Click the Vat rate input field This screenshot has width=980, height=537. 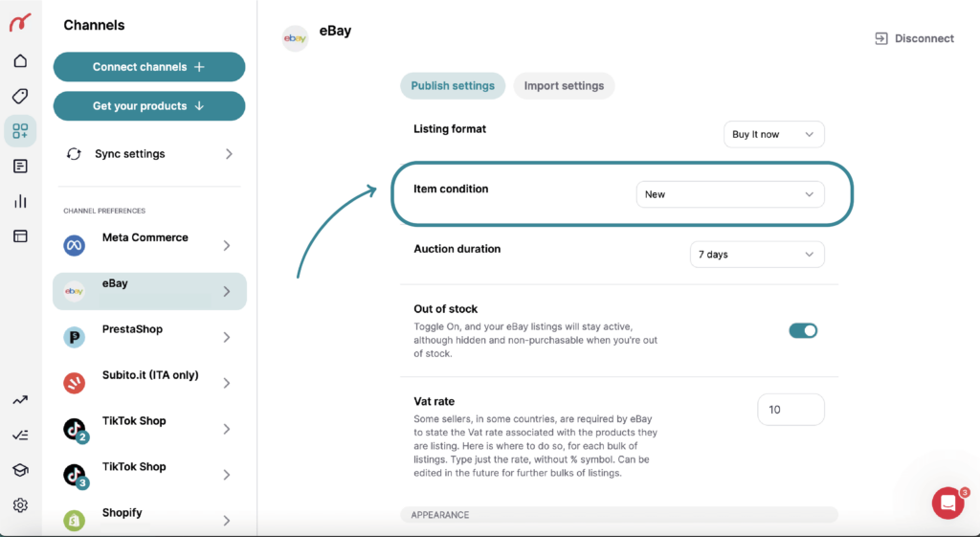(791, 410)
